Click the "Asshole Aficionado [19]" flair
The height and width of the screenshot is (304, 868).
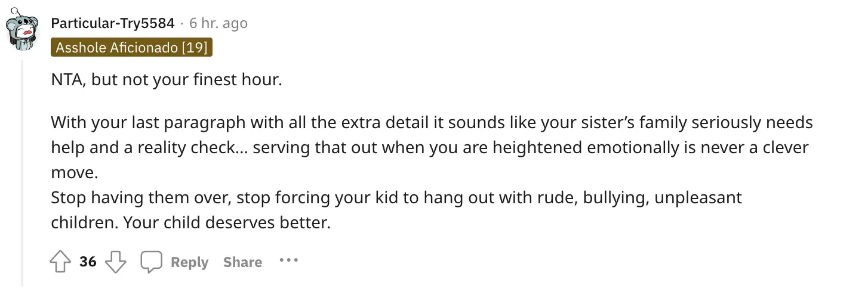pyautogui.click(x=131, y=48)
